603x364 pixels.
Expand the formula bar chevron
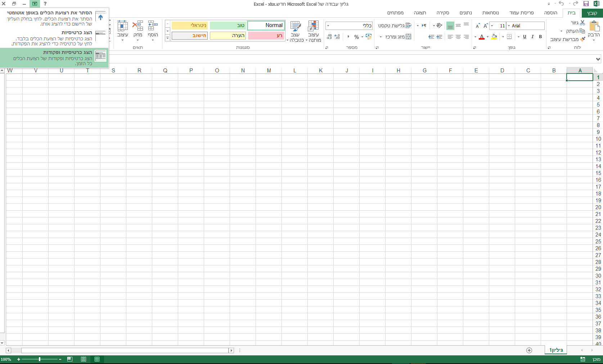pyautogui.click(x=598, y=59)
